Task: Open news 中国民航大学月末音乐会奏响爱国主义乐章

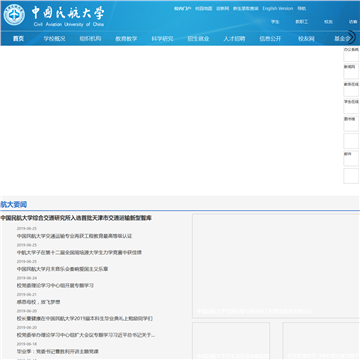Action: point(62,269)
